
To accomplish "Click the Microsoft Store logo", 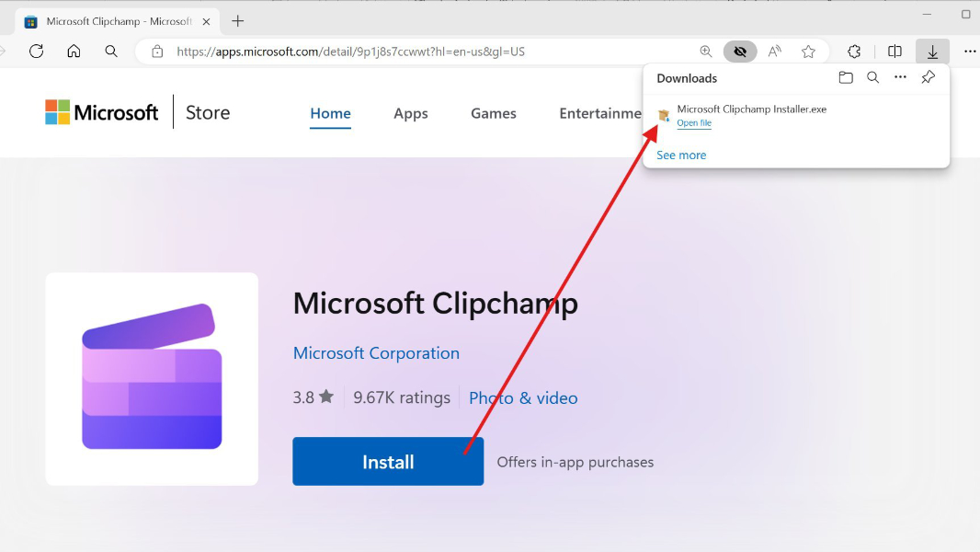I will pos(101,111).
